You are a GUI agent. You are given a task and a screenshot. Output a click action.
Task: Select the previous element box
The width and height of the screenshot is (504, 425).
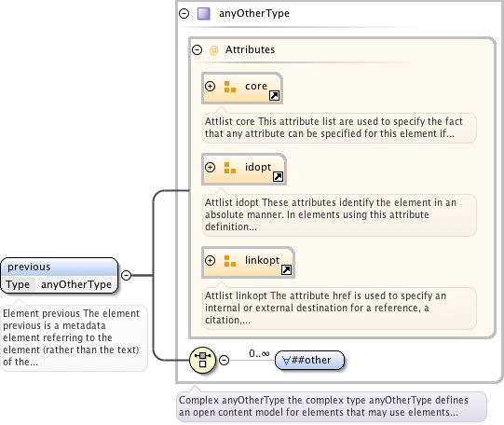(x=60, y=276)
